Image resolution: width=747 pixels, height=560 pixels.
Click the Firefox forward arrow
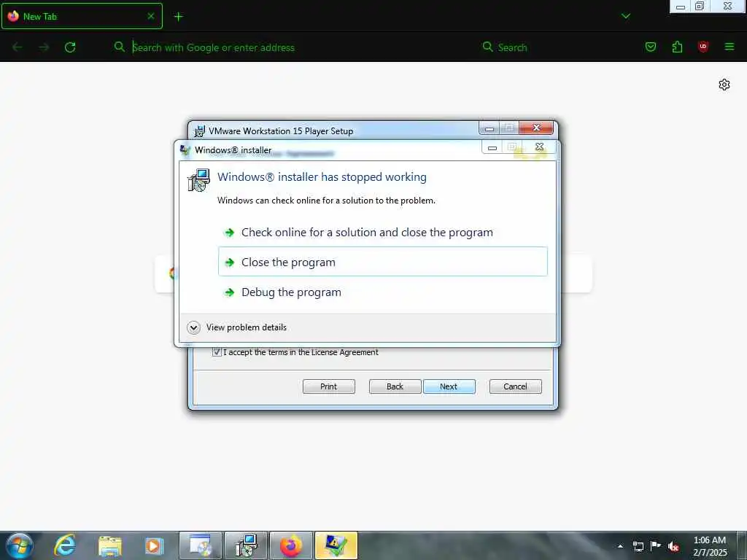click(x=44, y=47)
